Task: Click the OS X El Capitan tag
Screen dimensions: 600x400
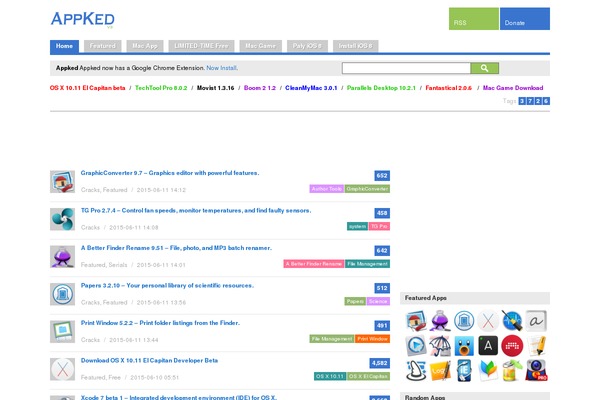Action: coord(368,376)
